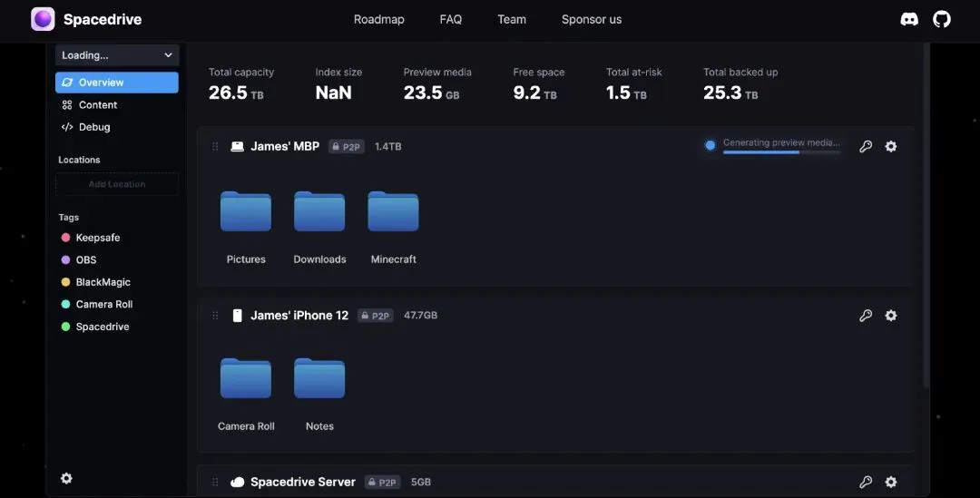Click the Spacedrive brand name in header

(x=103, y=19)
